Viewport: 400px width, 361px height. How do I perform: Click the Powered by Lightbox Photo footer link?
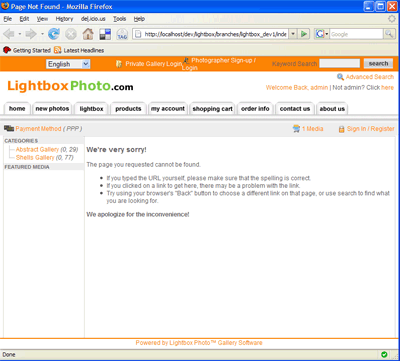[x=199, y=343]
